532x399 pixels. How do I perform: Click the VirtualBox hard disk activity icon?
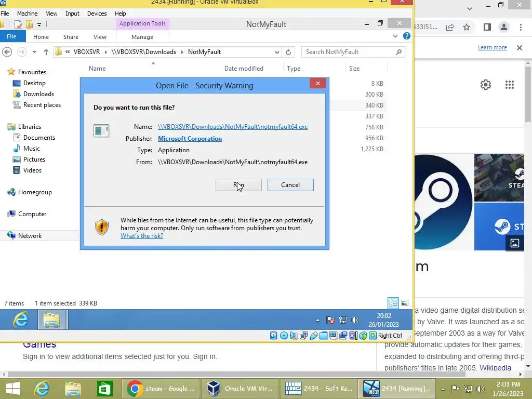click(273, 336)
